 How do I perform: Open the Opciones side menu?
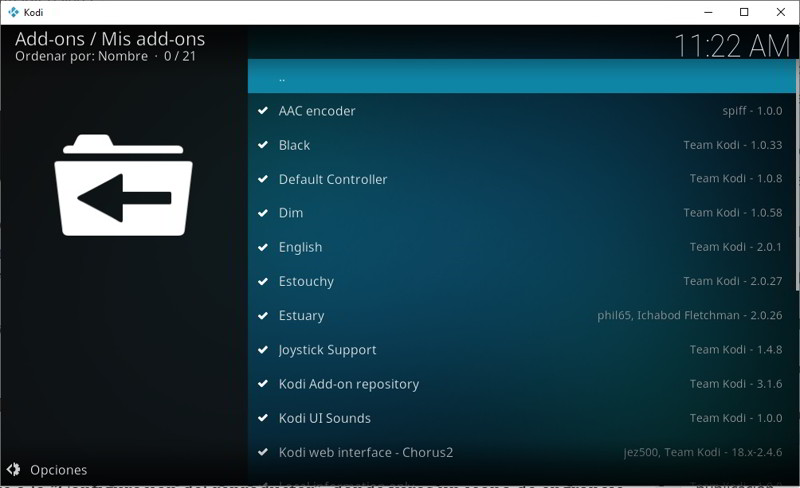coord(58,469)
